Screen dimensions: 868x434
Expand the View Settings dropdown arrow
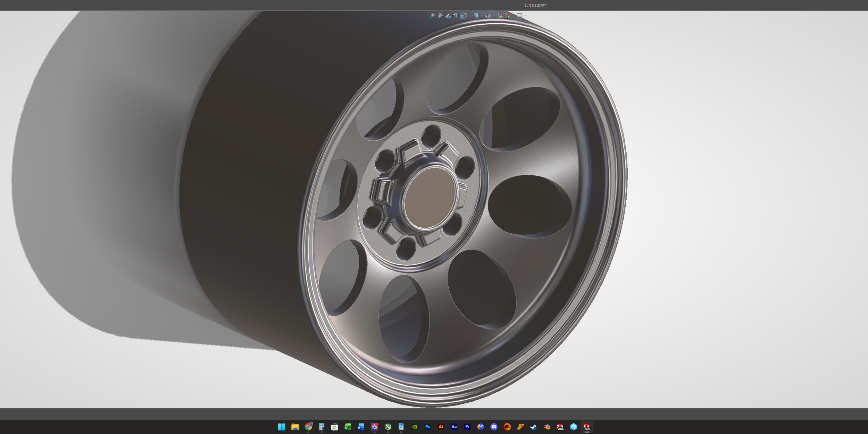point(526,16)
